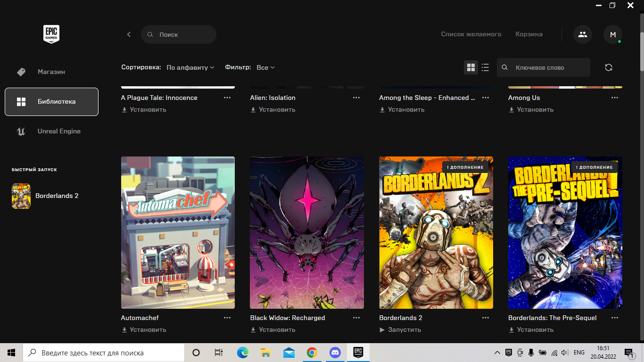The image size is (644, 362).
Task: Open Task View in the taskbar
Action: (219, 353)
